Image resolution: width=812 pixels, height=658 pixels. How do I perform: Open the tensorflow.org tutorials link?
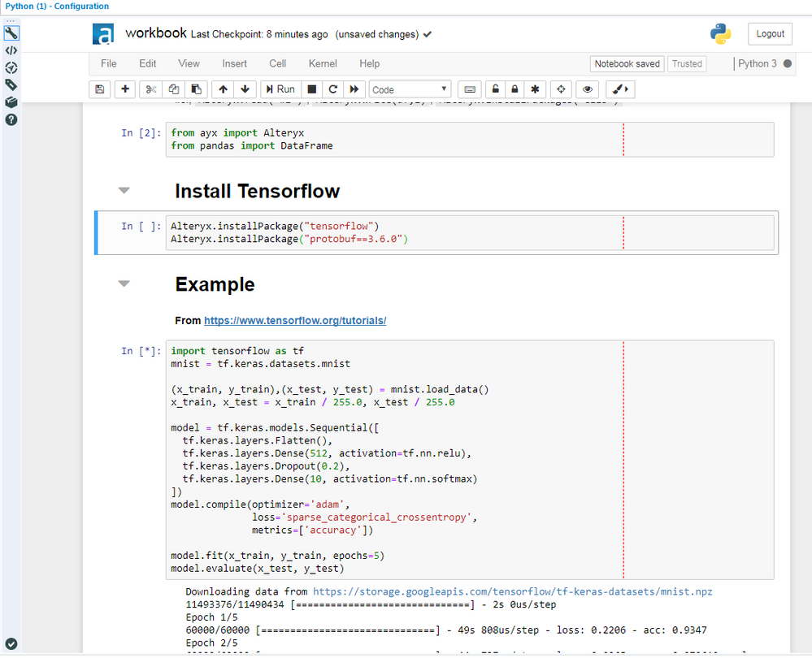coord(294,321)
